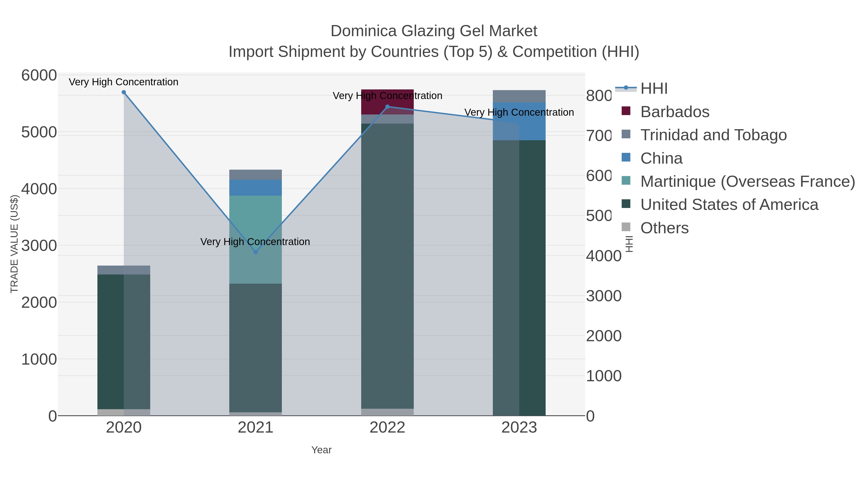Click the 6000 left axis tick label

click(39, 75)
